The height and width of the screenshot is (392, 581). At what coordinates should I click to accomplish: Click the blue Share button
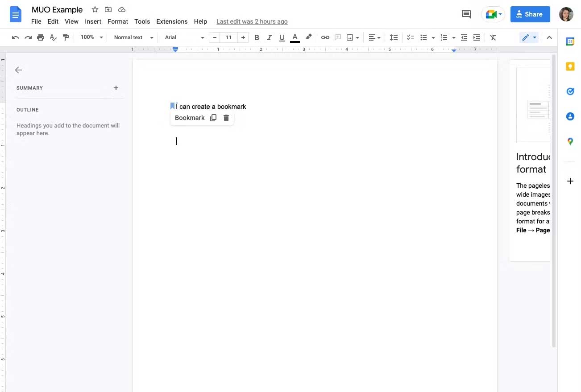pyautogui.click(x=530, y=14)
